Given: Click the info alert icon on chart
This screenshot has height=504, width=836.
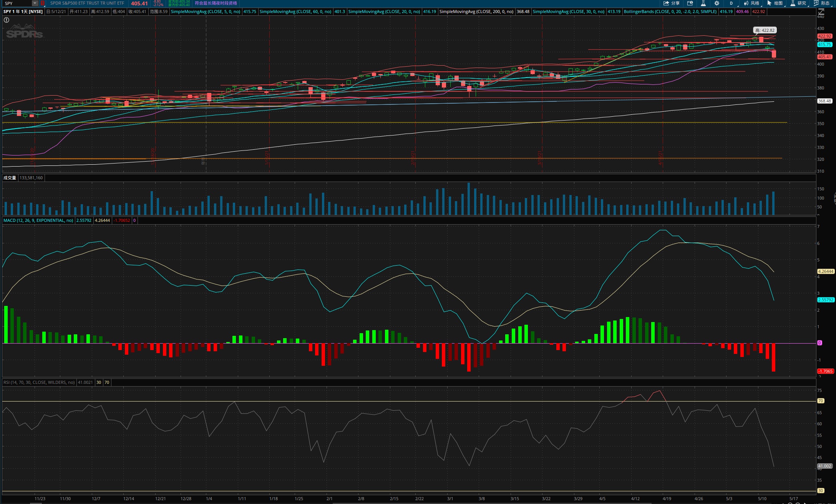Looking at the screenshot, I should [x=7, y=20].
